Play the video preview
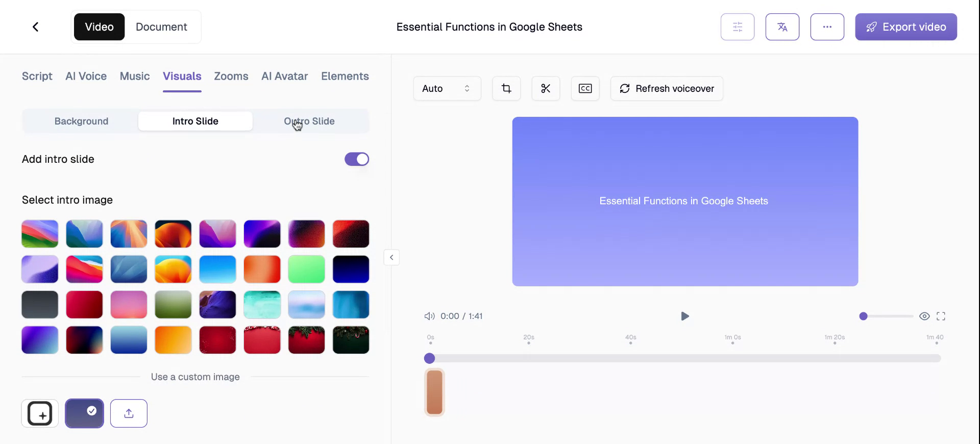Viewport: 980px width, 444px height. (685, 316)
